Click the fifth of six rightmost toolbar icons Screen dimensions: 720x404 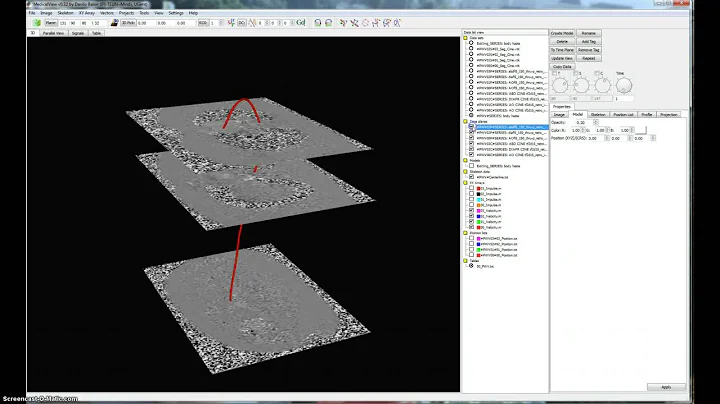(387, 23)
